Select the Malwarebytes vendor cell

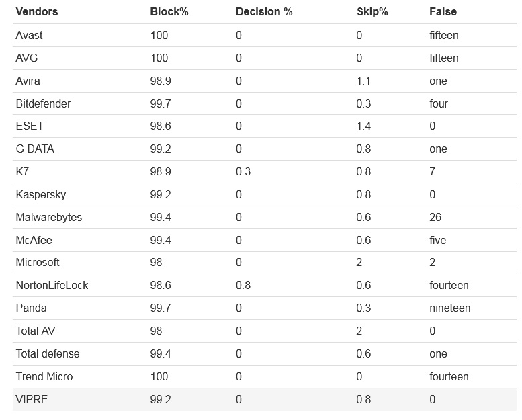click(x=48, y=217)
